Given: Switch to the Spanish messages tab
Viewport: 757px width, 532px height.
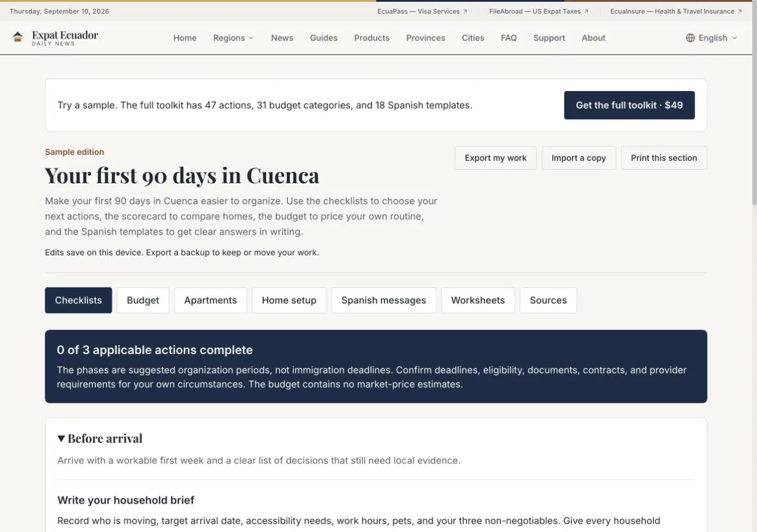Looking at the screenshot, I should click(x=384, y=301).
